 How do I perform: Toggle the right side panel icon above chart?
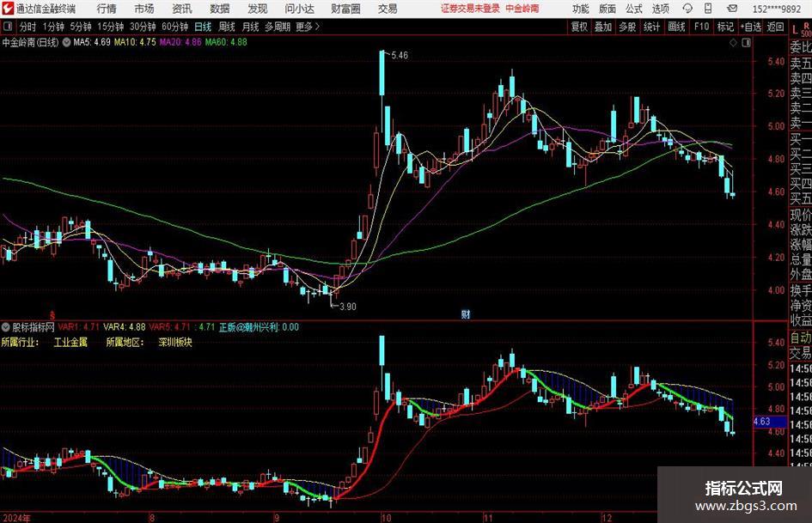point(746,42)
